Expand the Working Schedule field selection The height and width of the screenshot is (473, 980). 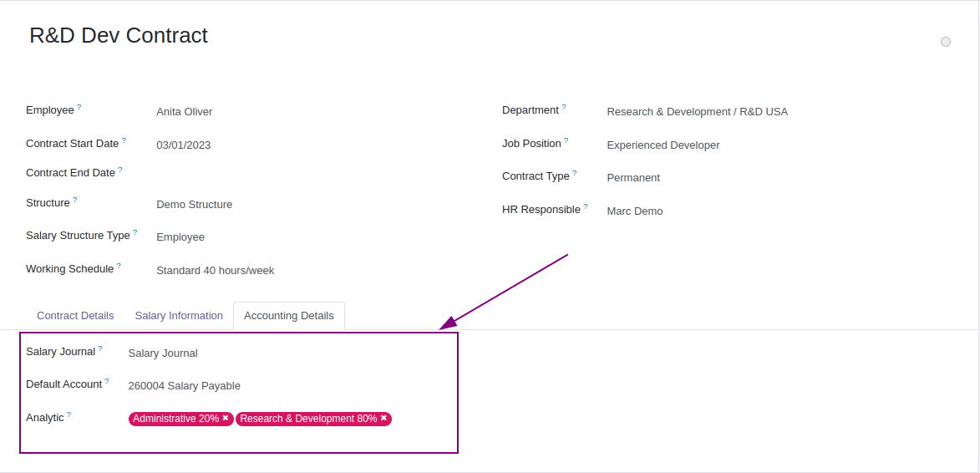pos(216,271)
